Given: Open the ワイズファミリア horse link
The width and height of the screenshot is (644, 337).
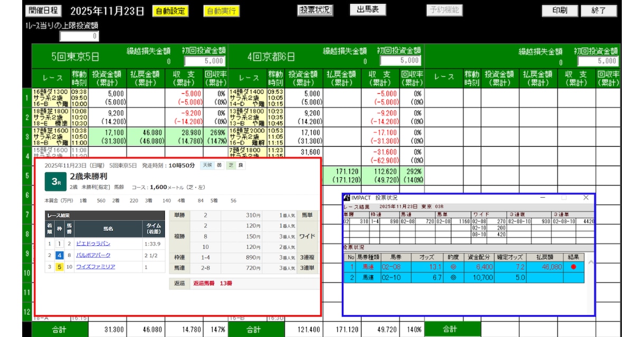Looking at the screenshot, I should click(x=96, y=267).
